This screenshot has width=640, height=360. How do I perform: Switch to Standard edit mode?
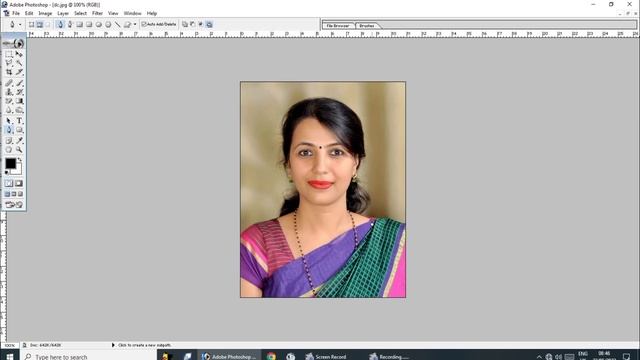9,183
